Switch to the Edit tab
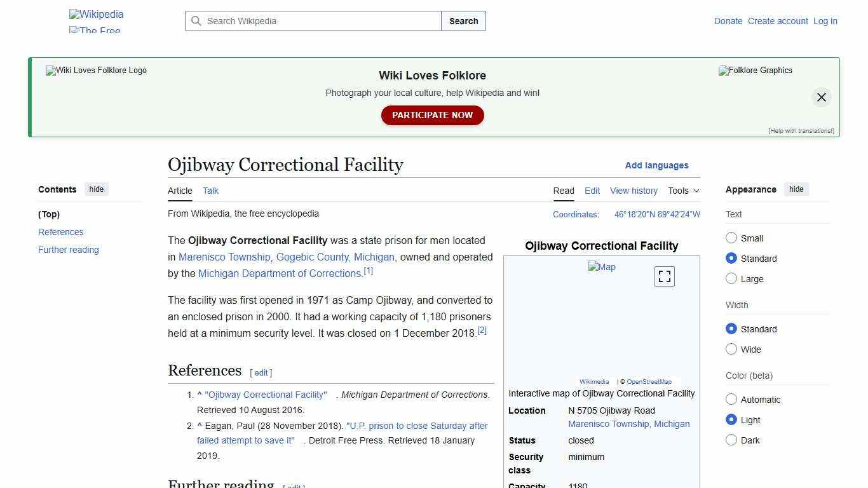 point(592,191)
